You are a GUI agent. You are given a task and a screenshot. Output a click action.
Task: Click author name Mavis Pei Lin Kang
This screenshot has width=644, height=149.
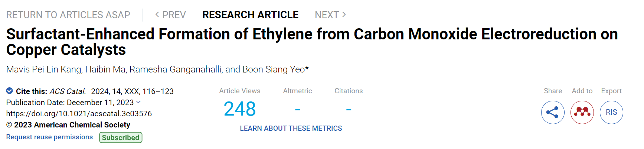44,69
